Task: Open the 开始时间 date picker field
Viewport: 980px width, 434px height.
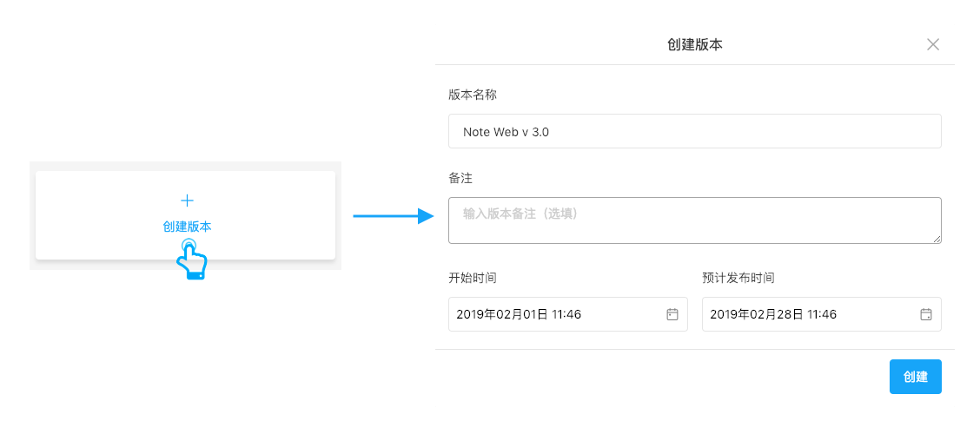Action: [x=568, y=314]
